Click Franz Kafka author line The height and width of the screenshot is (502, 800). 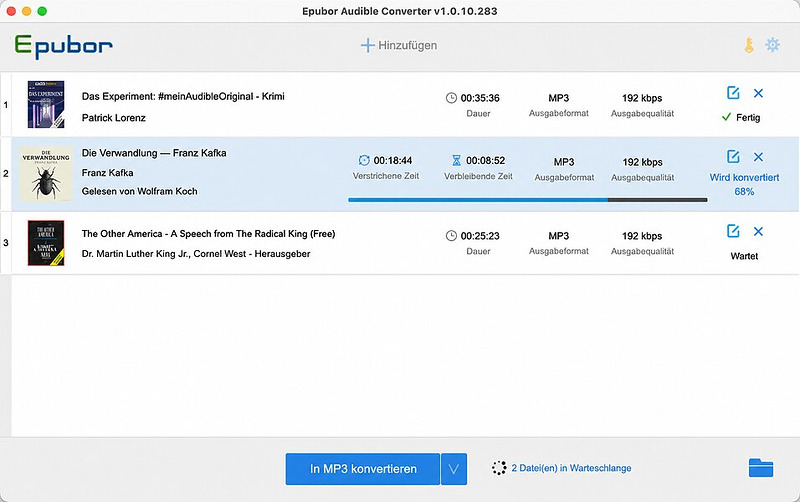point(107,173)
